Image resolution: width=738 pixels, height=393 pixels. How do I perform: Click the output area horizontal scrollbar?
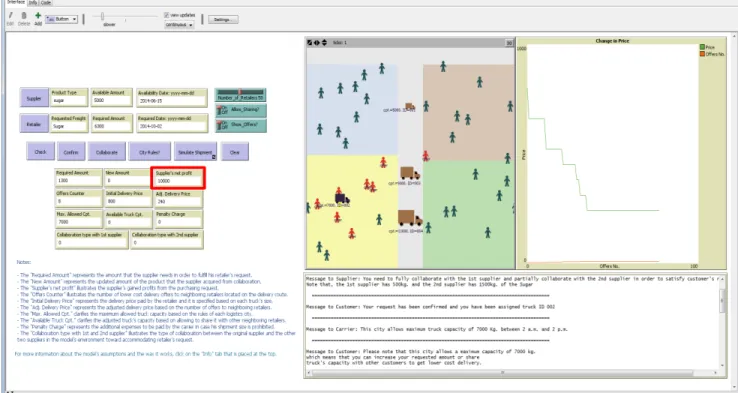coord(512,372)
